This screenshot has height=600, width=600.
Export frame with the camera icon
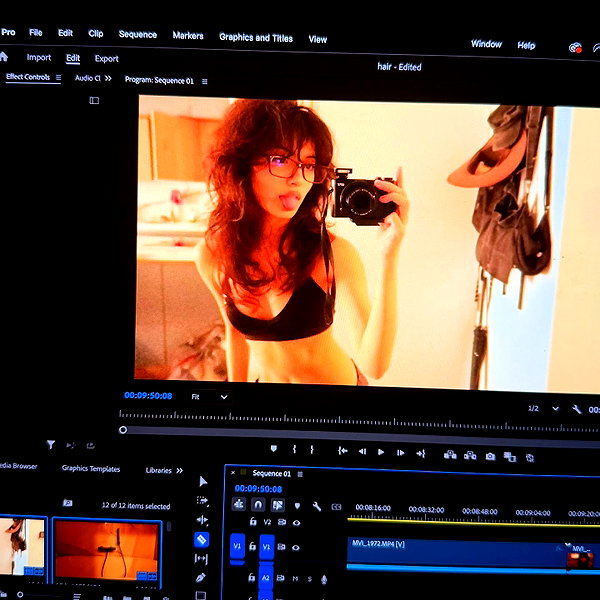pyautogui.click(x=490, y=456)
